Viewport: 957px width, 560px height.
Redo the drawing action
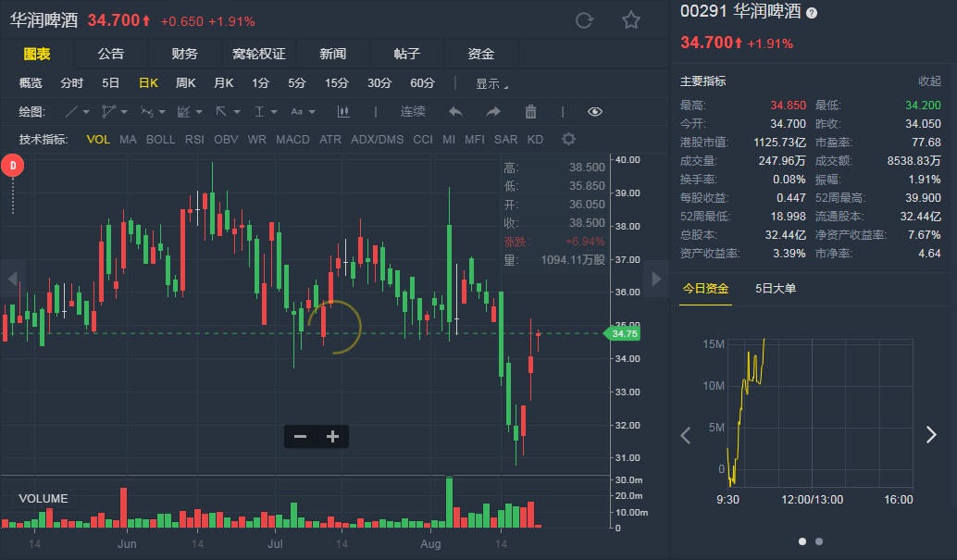coord(493,112)
